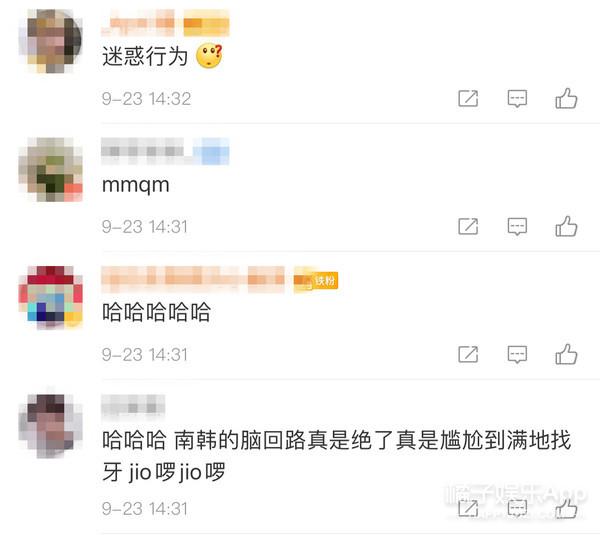Like the 南韩的脑回路 comment
The width and height of the screenshot is (600, 535).
566,508
